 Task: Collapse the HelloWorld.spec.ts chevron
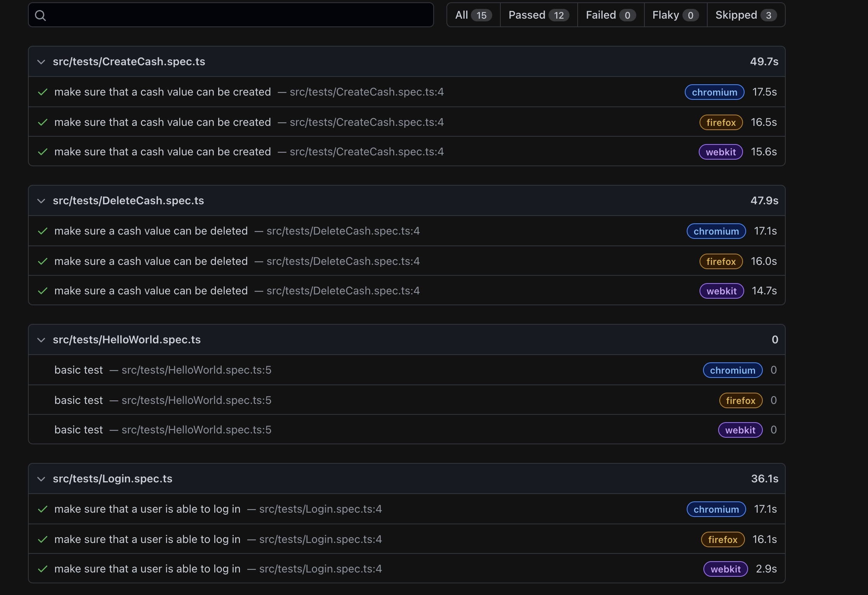pos(41,340)
